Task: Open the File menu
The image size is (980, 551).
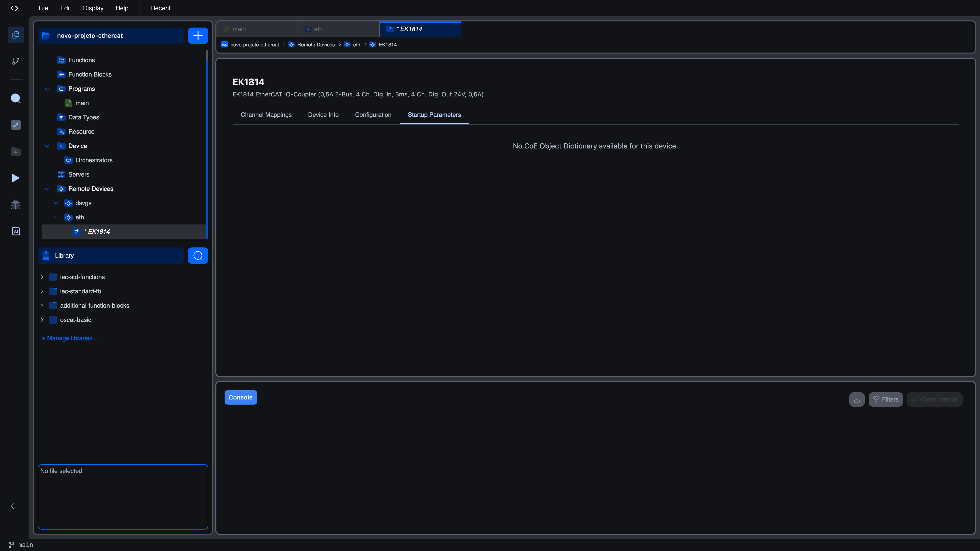Action: tap(43, 8)
